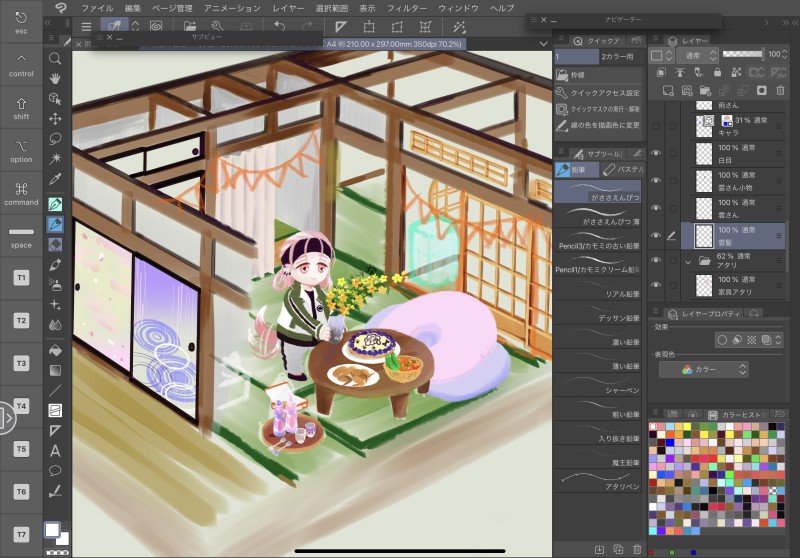The image size is (800, 558).
Task: Adjust the layer opacity 100 stepper
Action: 785,54
